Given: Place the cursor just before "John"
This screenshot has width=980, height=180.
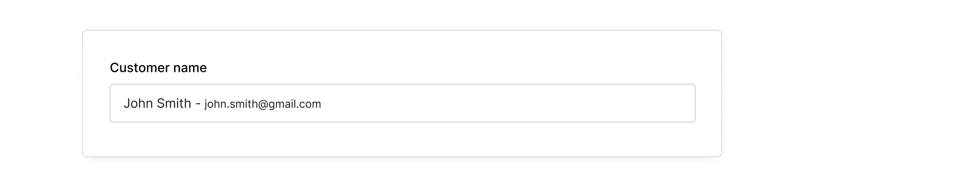Looking at the screenshot, I should [123, 103].
